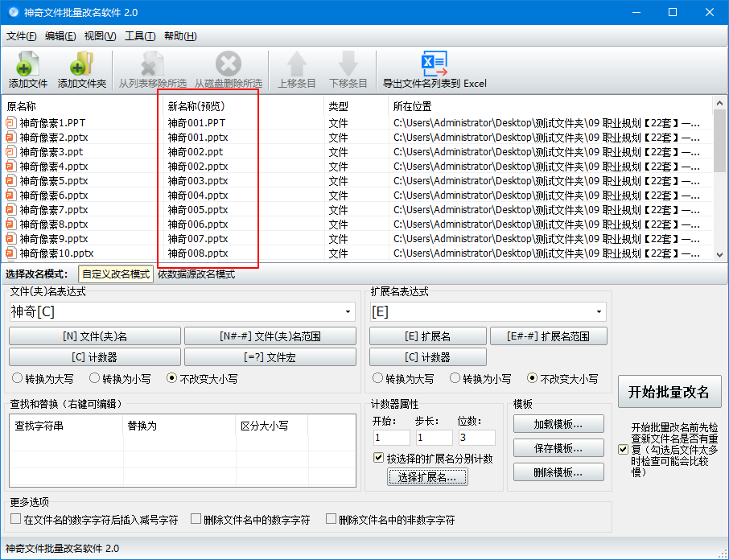Viewport: 729px width, 560px height.
Task: Open the 文件(F) menu
Action: point(21,35)
